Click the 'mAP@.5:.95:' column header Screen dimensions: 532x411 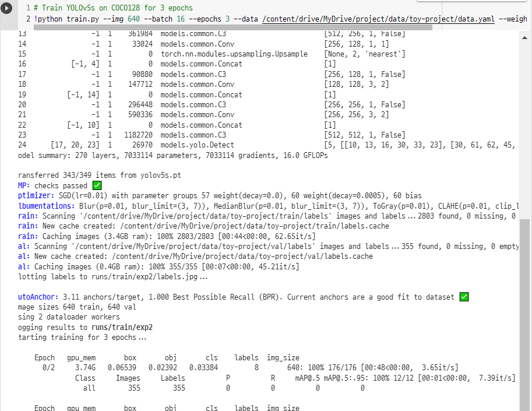point(346,378)
